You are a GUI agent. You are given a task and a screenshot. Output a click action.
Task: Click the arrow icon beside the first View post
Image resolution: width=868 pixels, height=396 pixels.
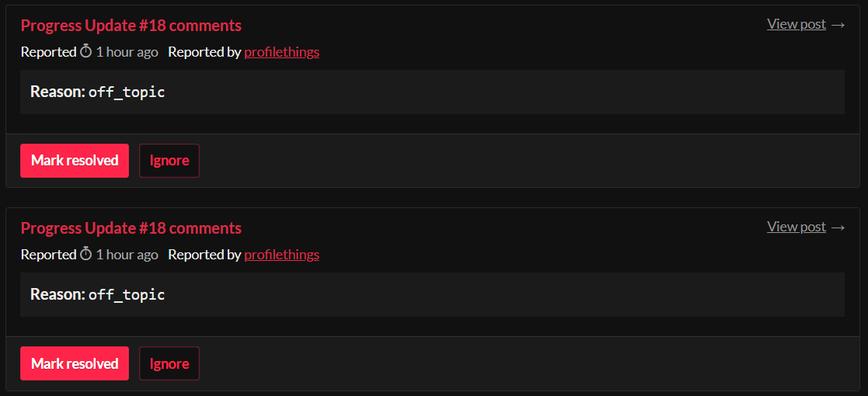838,25
